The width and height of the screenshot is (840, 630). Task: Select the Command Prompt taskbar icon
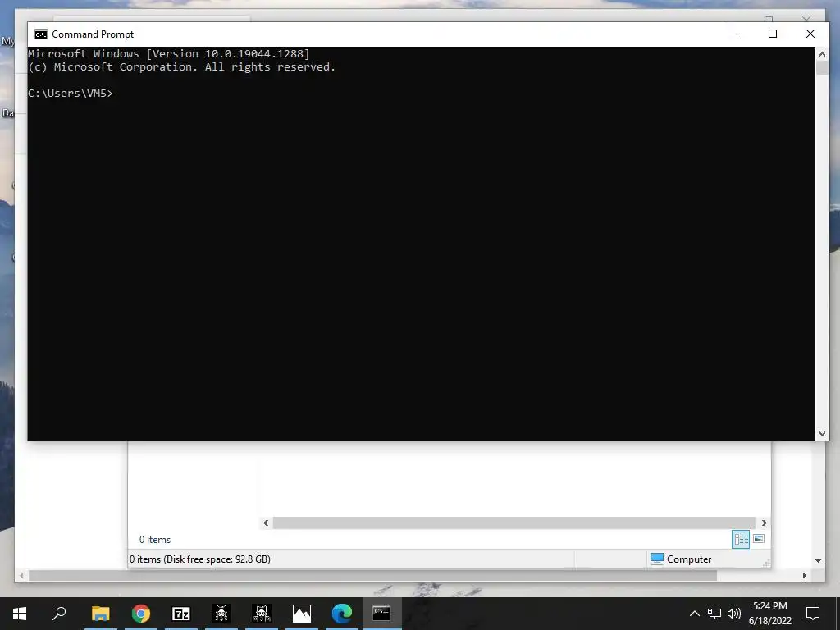pyautogui.click(x=381, y=614)
